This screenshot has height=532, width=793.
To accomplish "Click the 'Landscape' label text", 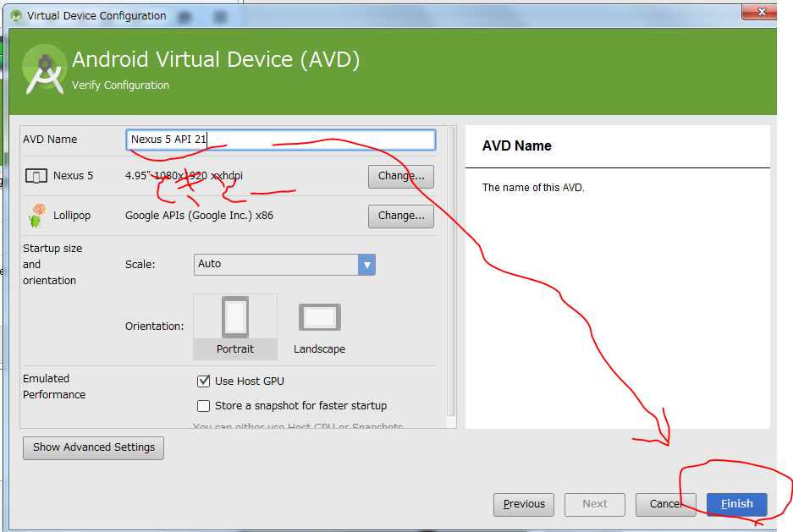I will click(x=320, y=349).
